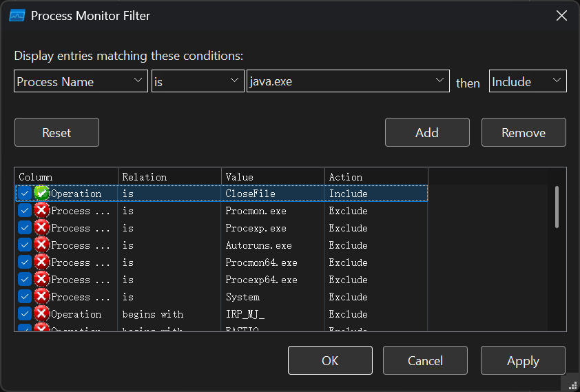This screenshot has height=392, width=580.
Task: Click the Action column header
Action: 377,177
